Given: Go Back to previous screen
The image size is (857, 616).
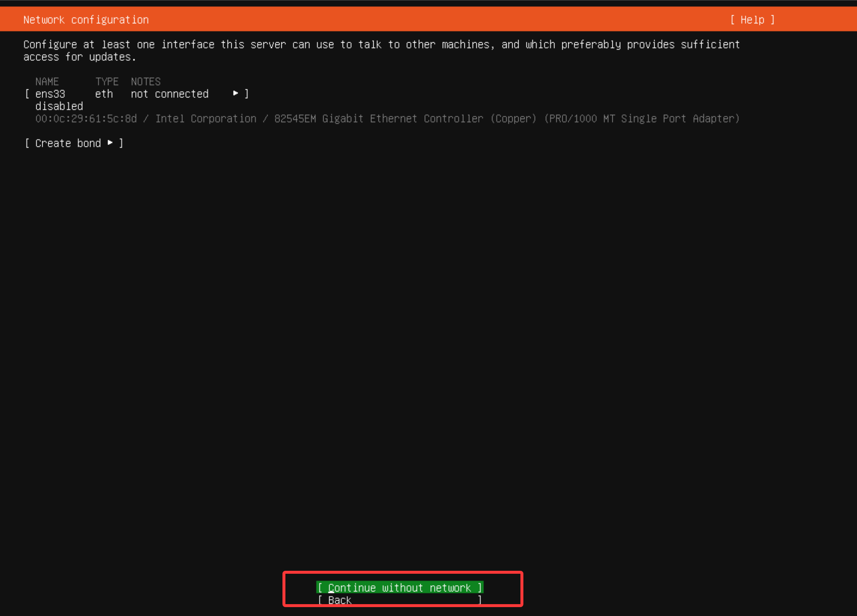Looking at the screenshot, I should tap(339, 600).
